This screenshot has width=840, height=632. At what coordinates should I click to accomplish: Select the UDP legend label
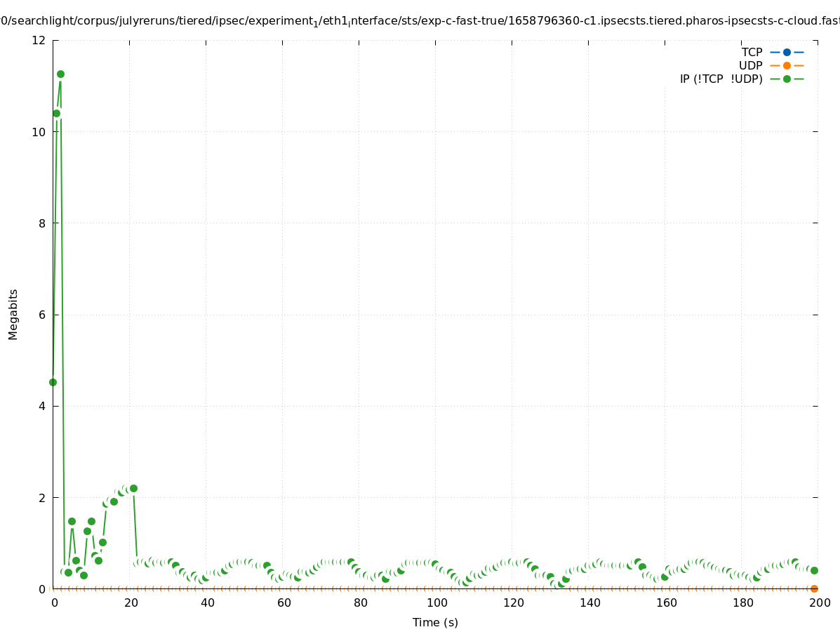tap(750, 65)
